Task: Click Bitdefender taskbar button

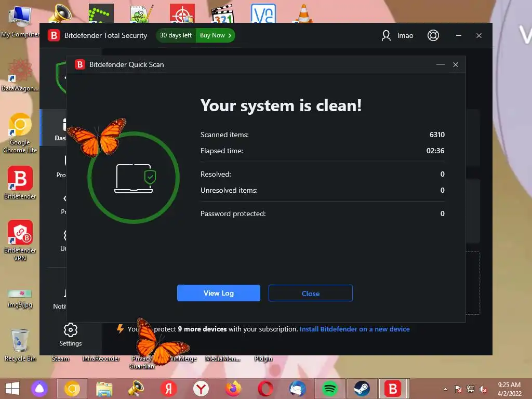Action: coord(394,389)
